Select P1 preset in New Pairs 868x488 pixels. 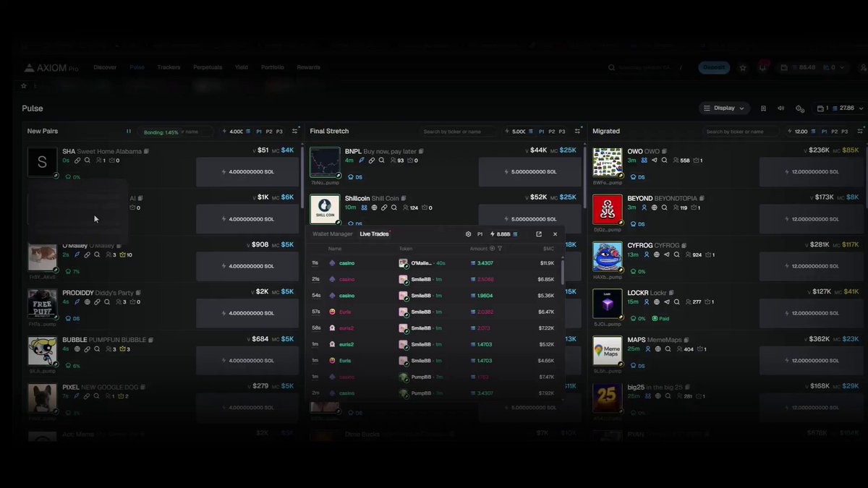point(259,132)
